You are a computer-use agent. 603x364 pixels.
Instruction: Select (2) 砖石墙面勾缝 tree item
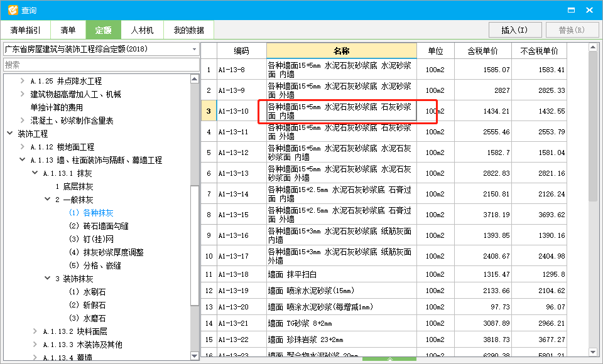coord(99,226)
